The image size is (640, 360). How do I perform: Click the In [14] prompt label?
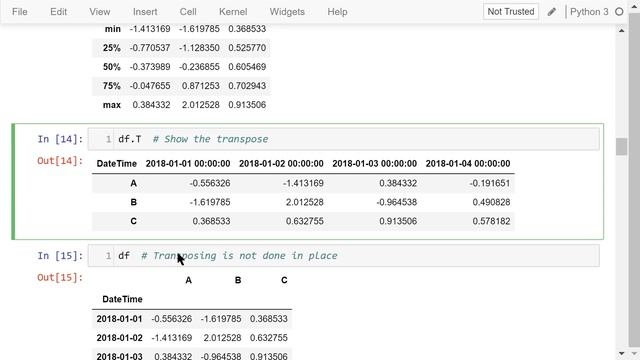tap(60, 139)
